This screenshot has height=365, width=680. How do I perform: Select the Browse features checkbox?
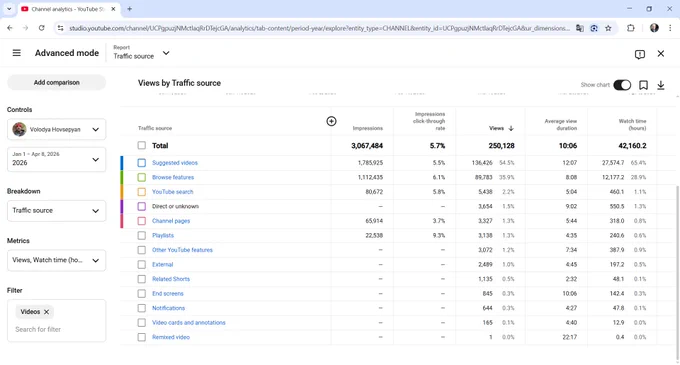(142, 177)
